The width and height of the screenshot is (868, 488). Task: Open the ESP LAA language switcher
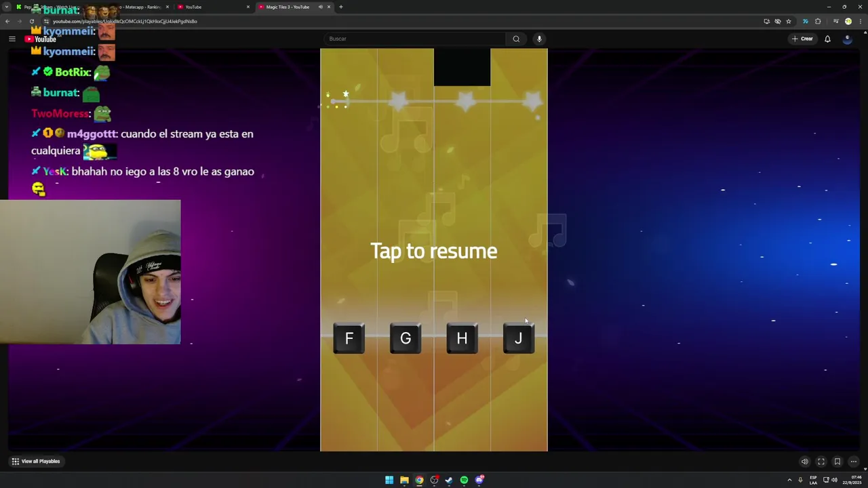[813, 480]
